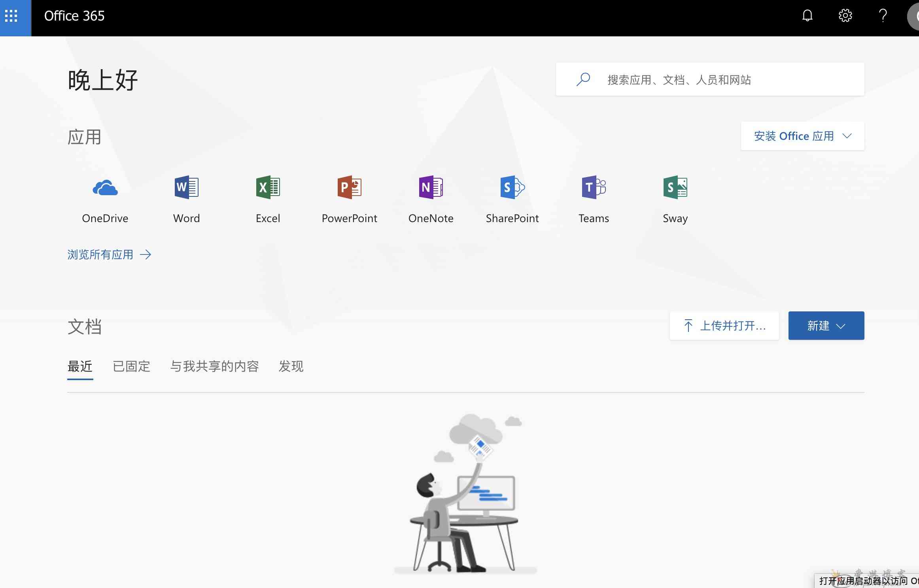Click the search box 搜索应用、文档、人员和网站
Viewport: 919px width, 588px height.
click(710, 79)
